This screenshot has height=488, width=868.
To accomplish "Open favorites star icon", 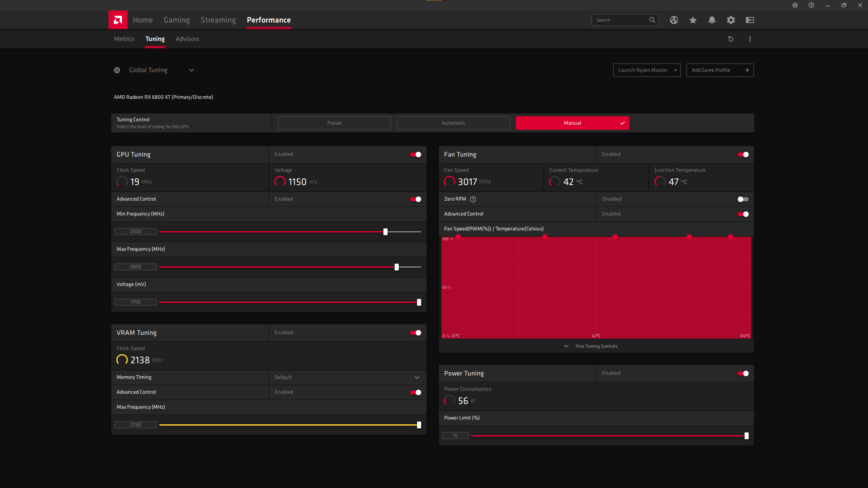I will click(x=693, y=20).
